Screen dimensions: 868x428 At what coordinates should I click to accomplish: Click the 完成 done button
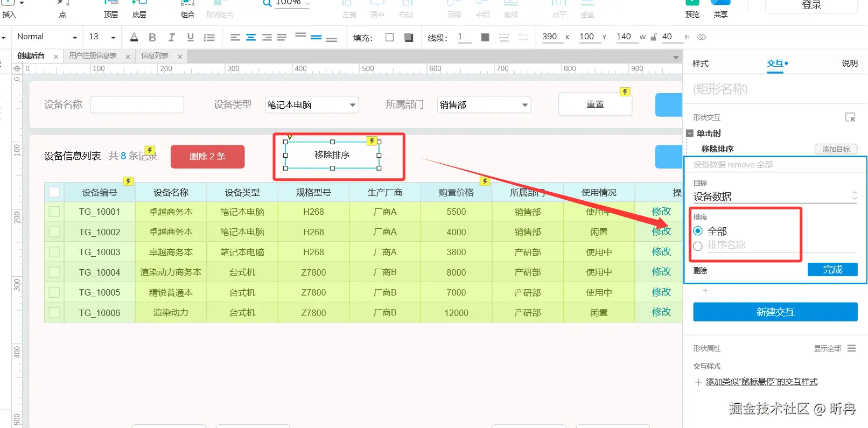tap(832, 269)
